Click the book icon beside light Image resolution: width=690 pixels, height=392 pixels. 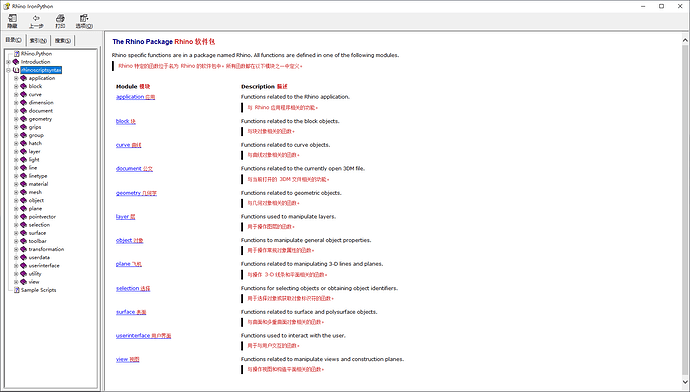click(24, 160)
